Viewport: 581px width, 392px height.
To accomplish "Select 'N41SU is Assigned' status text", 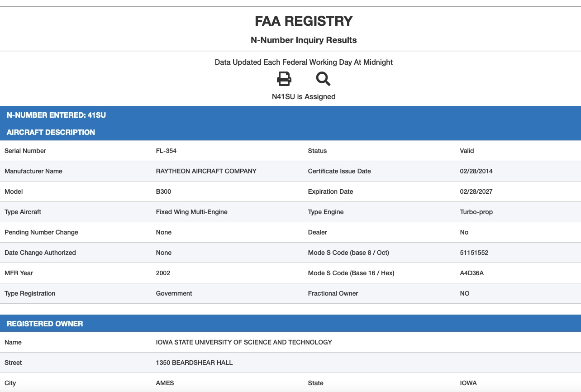I will (304, 96).
